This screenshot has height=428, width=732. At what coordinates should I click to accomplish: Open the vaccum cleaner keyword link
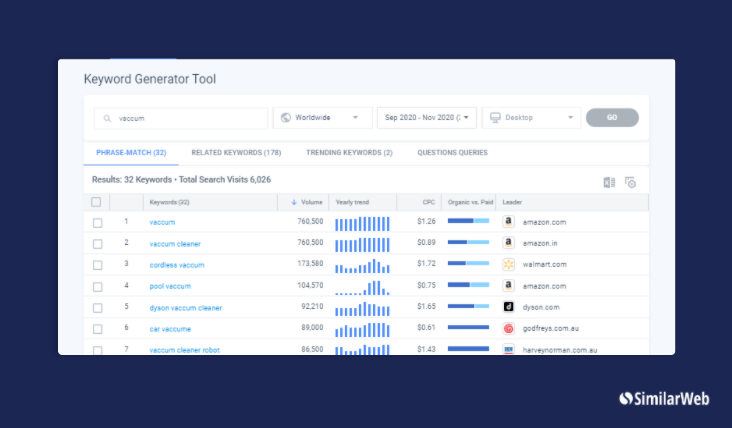[x=175, y=244]
